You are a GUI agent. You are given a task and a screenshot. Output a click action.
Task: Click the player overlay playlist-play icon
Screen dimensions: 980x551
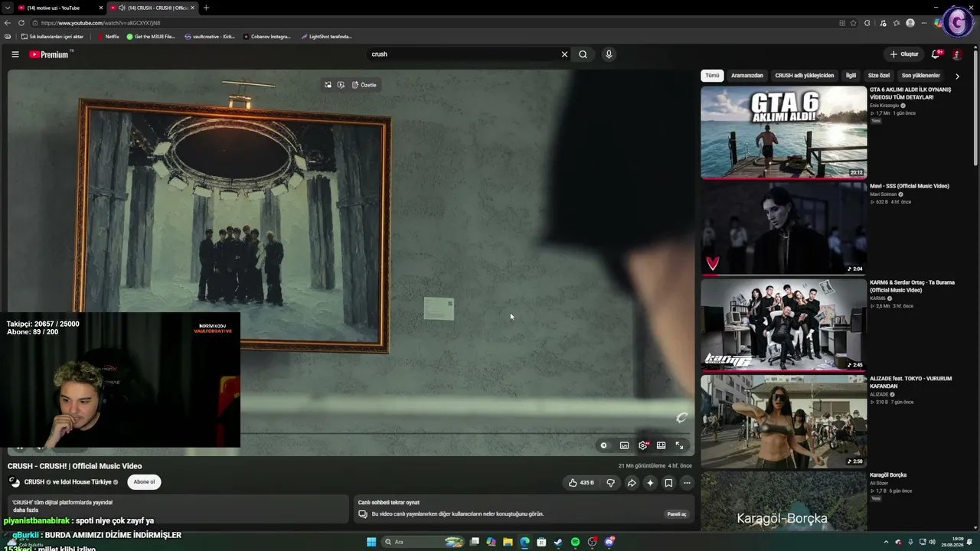click(x=341, y=85)
